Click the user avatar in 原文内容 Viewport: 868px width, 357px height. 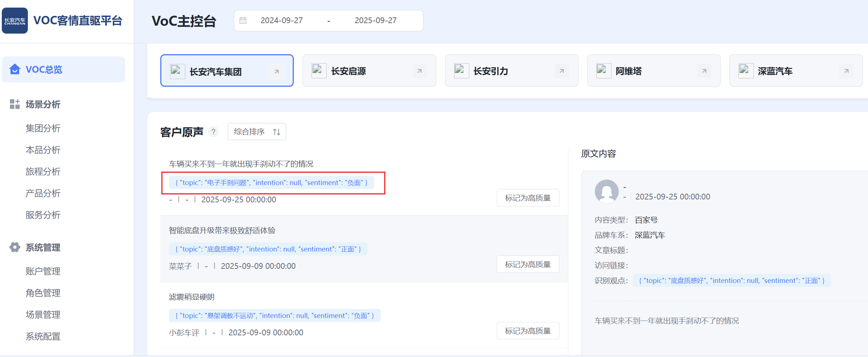coord(606,191)
